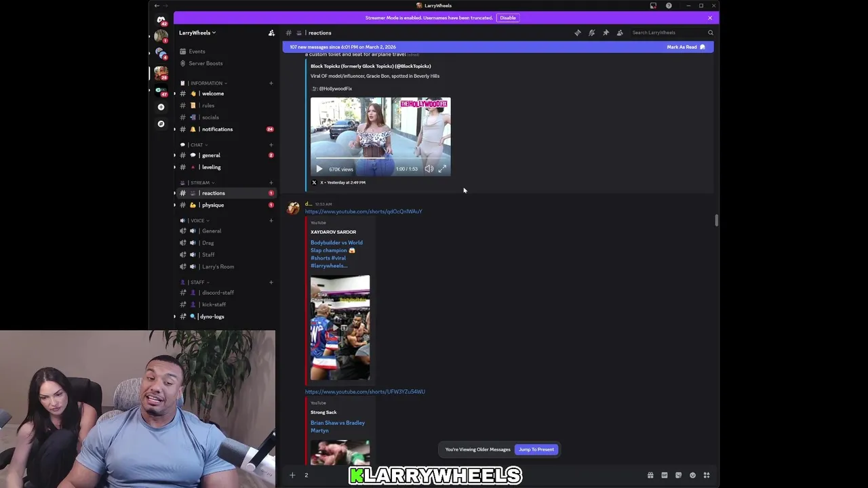Screen dimensions: 868x488
Task: Open the sticker picker icon
Action: pos(678,475)
